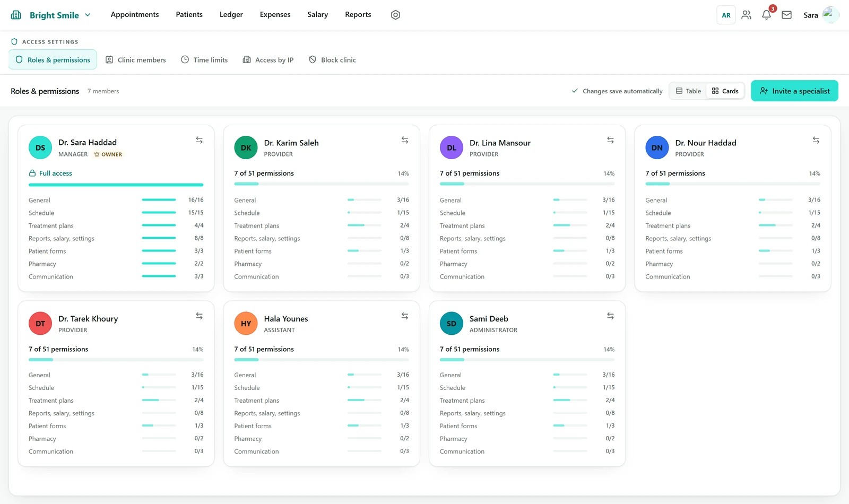Open the Expenses page
The height and width of the screenshot is (504, 849).
pos(275,14)
